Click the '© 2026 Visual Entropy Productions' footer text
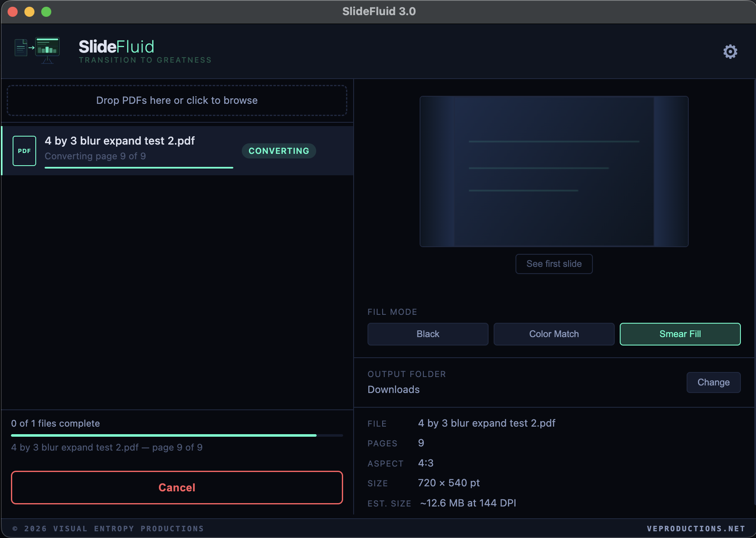This screenshot has width=756, height=538. tap(108, 529)
